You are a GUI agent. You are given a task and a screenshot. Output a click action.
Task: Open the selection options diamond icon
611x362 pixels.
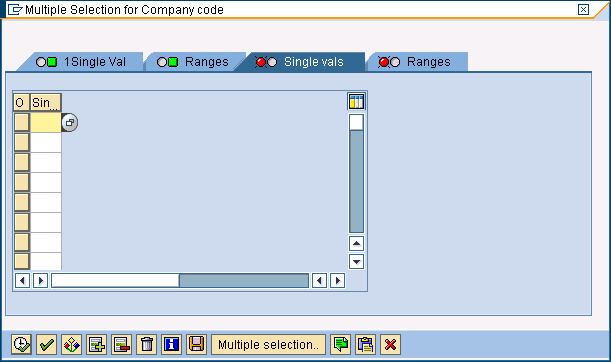pyautogui.click(x=71, y=344)
